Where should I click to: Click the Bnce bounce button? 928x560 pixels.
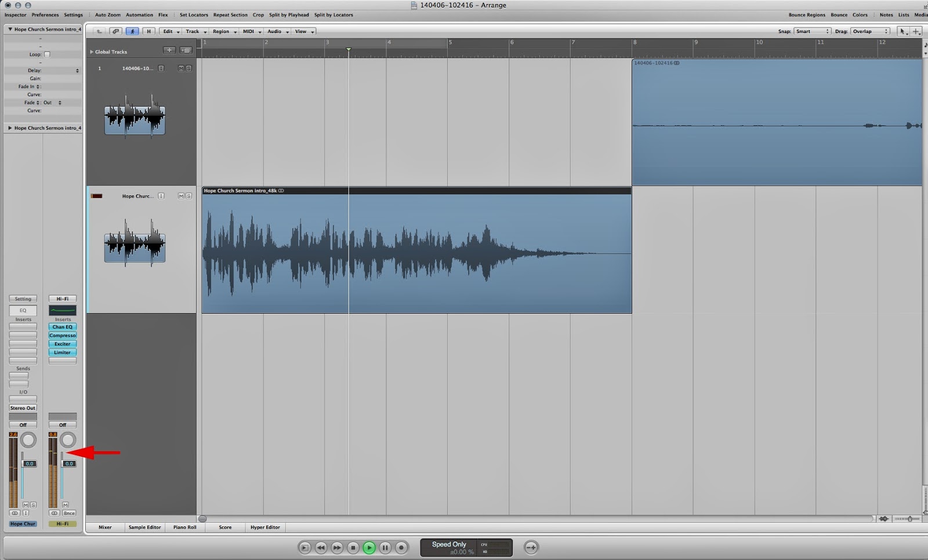tap(69, 513)
